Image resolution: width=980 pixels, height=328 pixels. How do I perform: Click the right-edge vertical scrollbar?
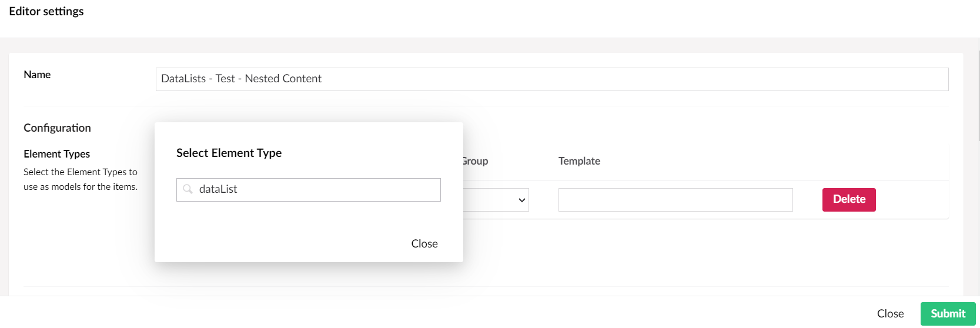click(979, 95)
